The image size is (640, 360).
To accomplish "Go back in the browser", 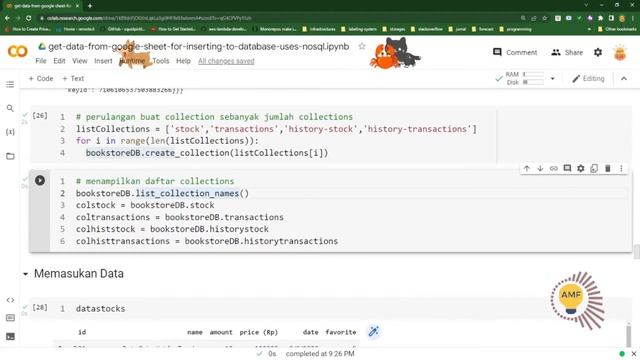I will coord(7,18).
